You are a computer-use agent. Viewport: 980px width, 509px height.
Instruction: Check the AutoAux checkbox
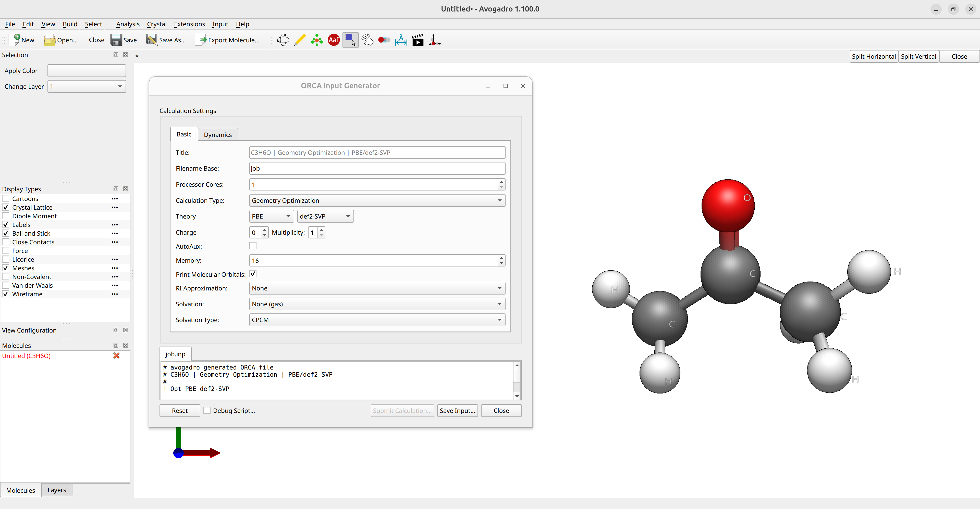[x=253, y=246]
